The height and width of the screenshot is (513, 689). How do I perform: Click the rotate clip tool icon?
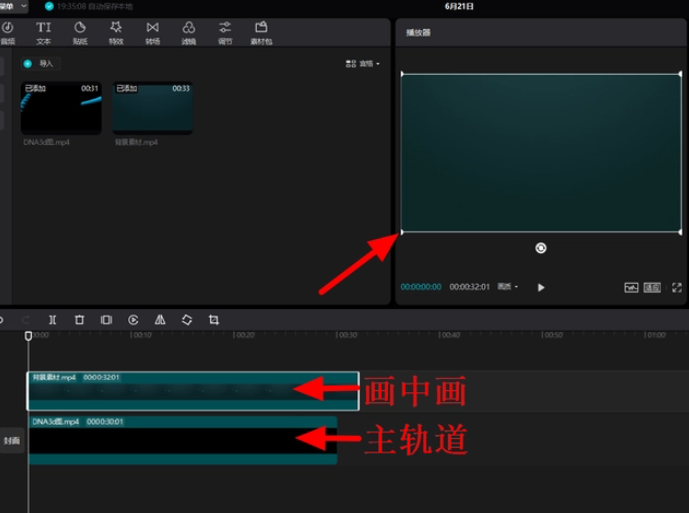(x=187, y=320)
